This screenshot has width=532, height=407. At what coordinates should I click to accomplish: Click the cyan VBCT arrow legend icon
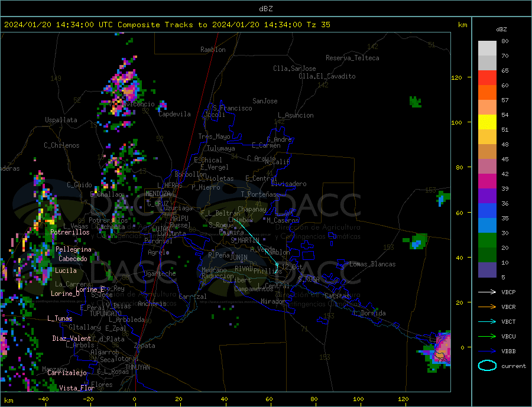(x=487, y=321)
